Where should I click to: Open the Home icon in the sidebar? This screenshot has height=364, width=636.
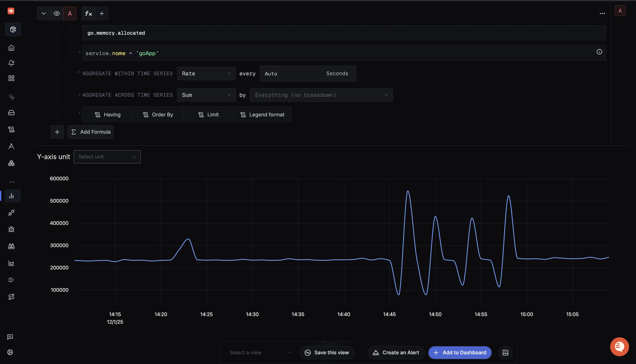point(12,48)
